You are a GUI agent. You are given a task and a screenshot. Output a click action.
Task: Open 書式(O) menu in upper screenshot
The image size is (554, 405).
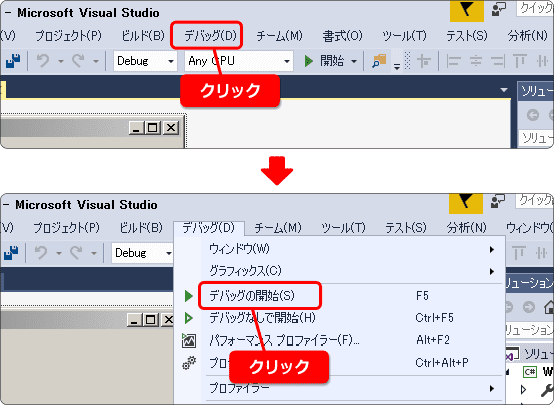(342, 35)
